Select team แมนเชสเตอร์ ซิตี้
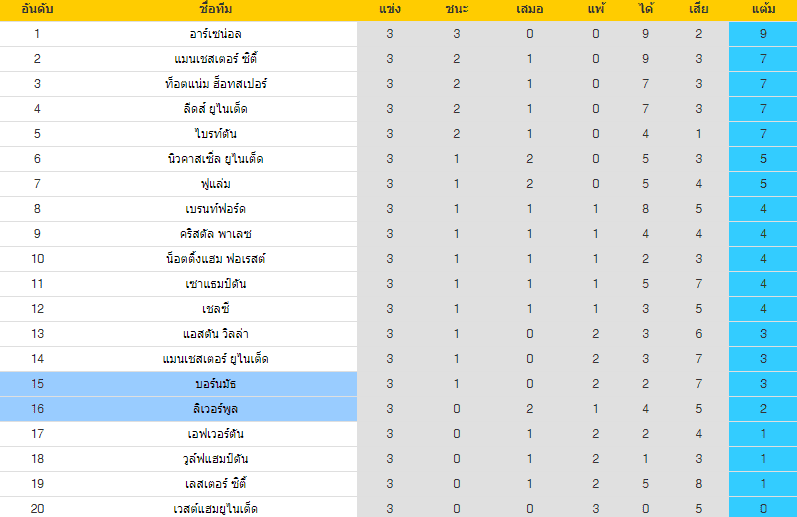 pyautogui.click(x=216, y=59)
